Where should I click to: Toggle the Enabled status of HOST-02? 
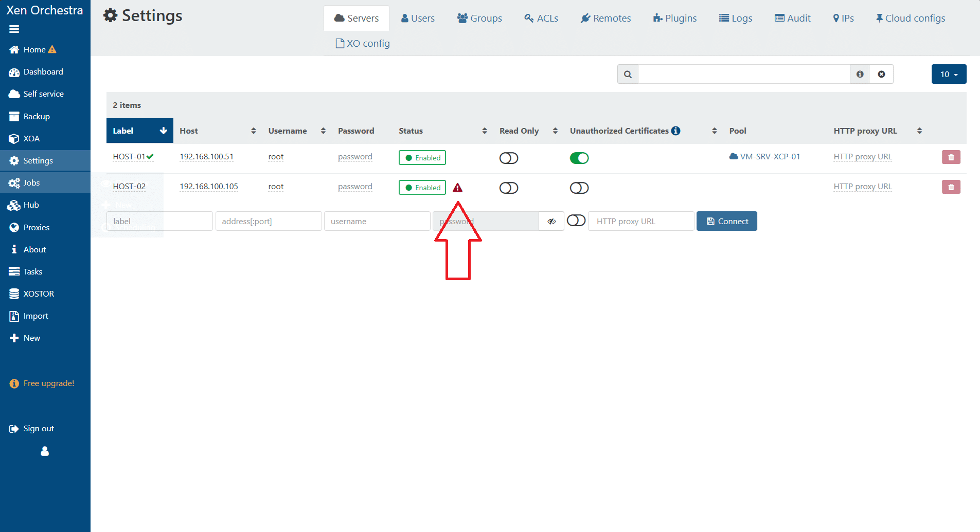click(422, 187)
